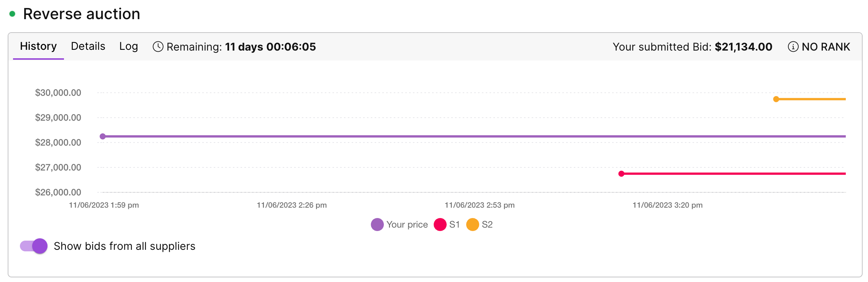Screen dimensions: 868x282
Task: Click the NO RANK status text
Action: tap(825, 47)
